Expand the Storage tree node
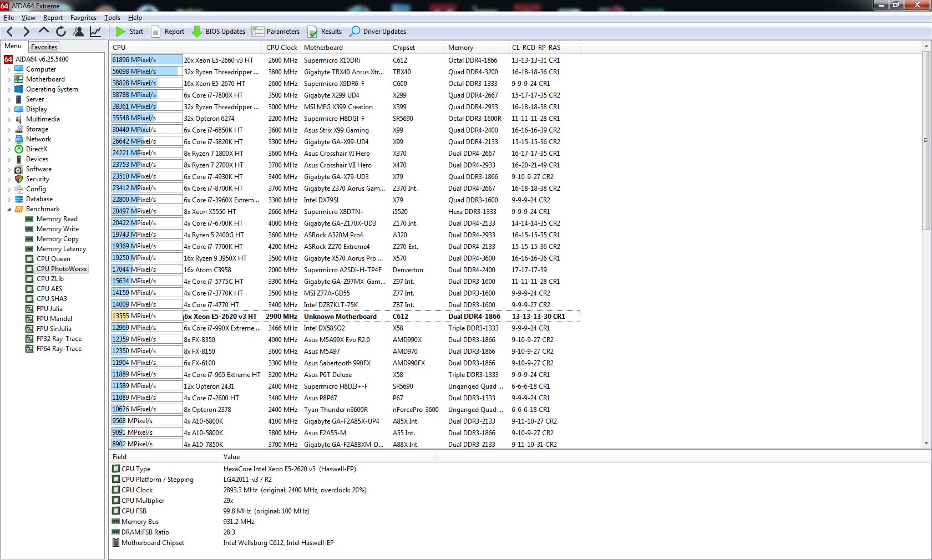This screenshot has height=560, width=932. tap(9, 130)
